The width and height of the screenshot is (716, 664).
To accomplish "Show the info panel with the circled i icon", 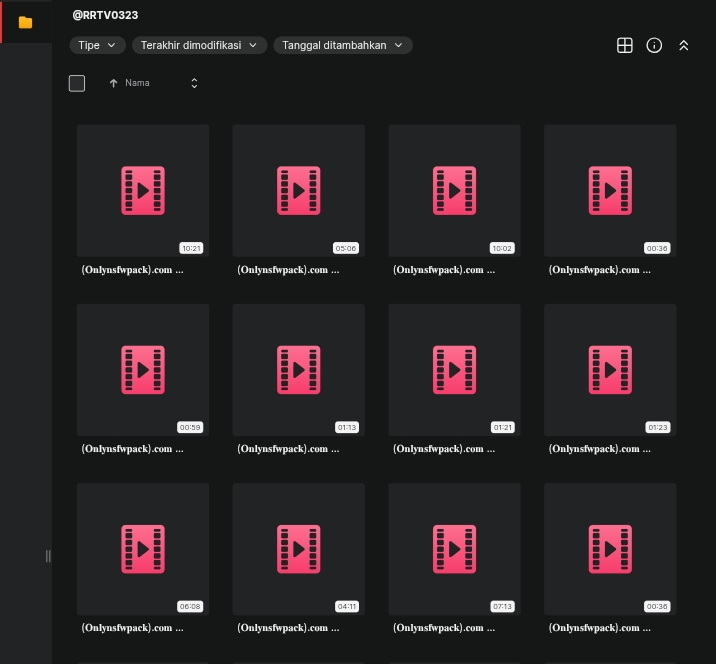I will pos(654,45).
